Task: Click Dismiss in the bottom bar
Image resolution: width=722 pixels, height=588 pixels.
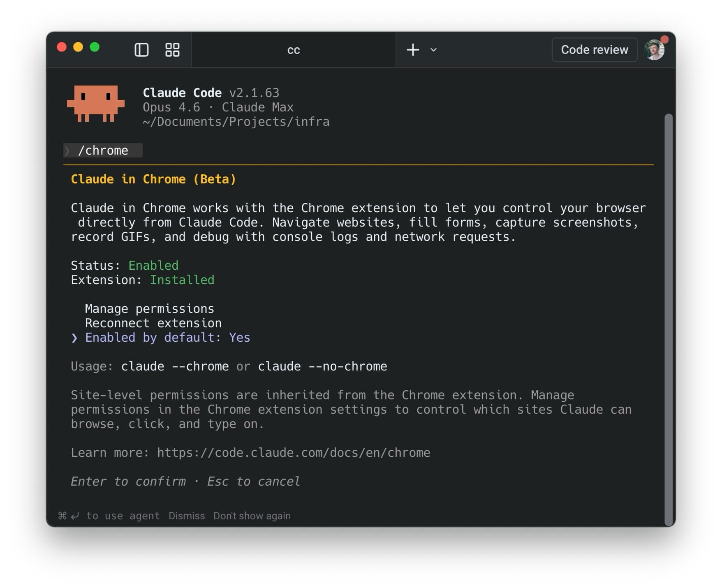Action: (x=187, y=515)
